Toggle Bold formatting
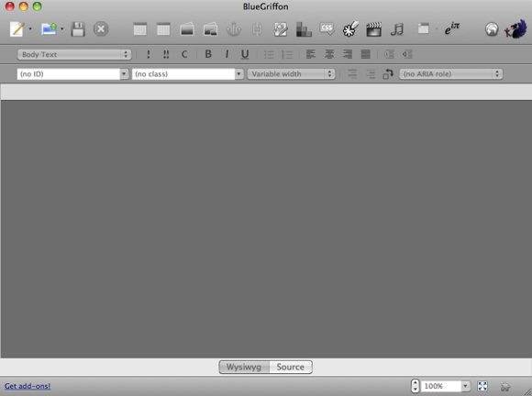This screenshot has width=532, height=396. click(x=208, y=54)
